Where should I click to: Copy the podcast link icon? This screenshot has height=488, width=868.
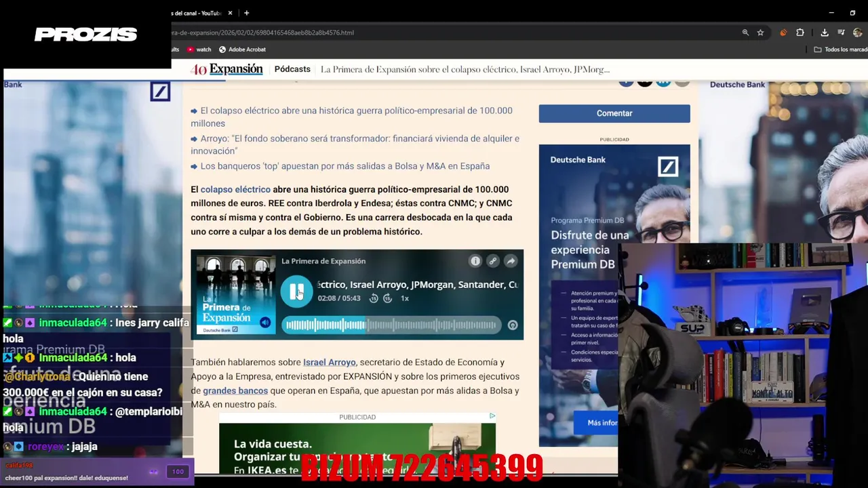(493, 261)
